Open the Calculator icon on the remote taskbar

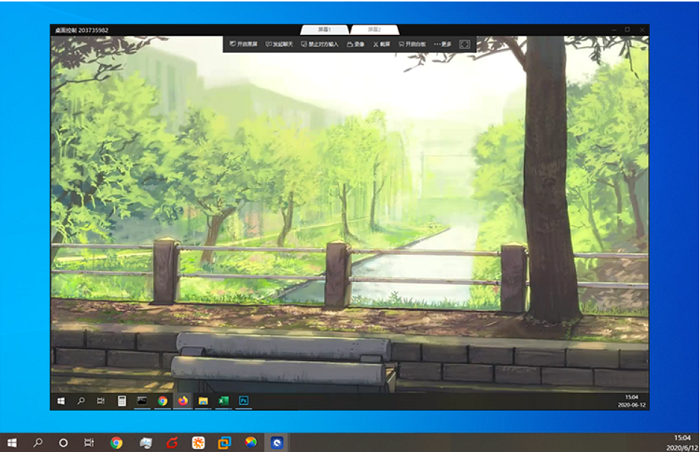click(122, 401)
